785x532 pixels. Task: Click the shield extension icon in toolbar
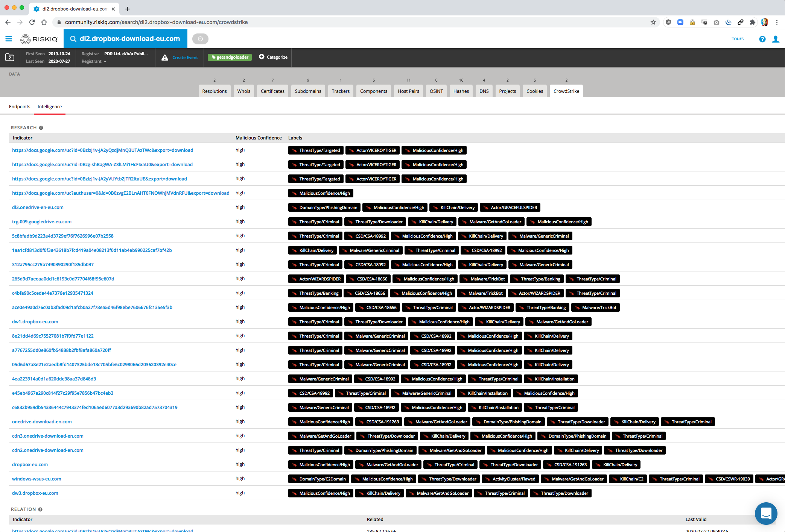point(668,22)
